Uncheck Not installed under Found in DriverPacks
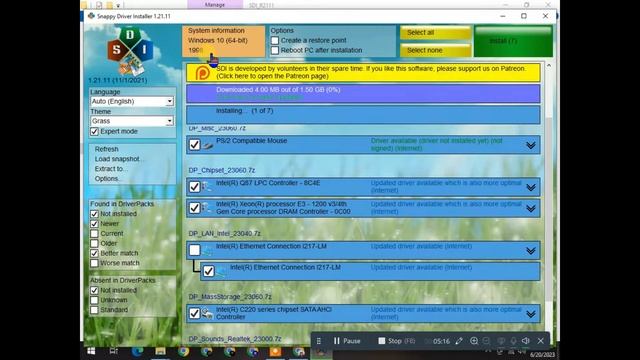Image resolution: width=640 pixels, height=360 pixels. pos(94,214)
